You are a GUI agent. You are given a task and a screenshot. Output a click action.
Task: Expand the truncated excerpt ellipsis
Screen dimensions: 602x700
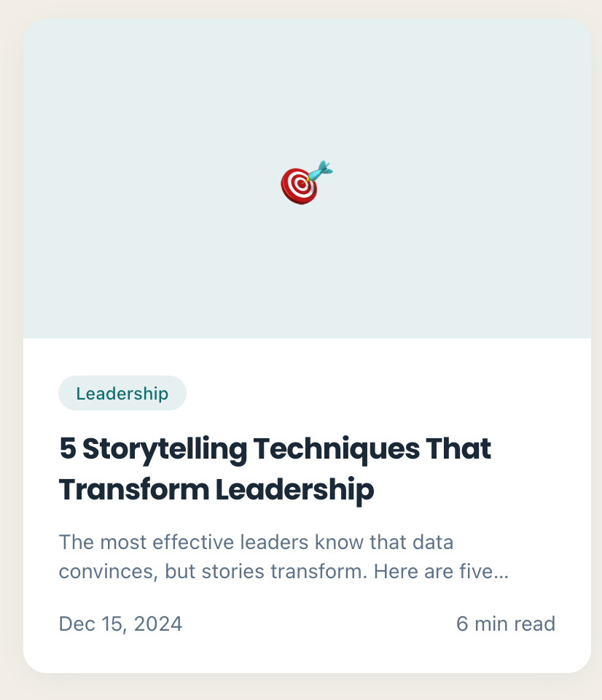pos(501,573)
